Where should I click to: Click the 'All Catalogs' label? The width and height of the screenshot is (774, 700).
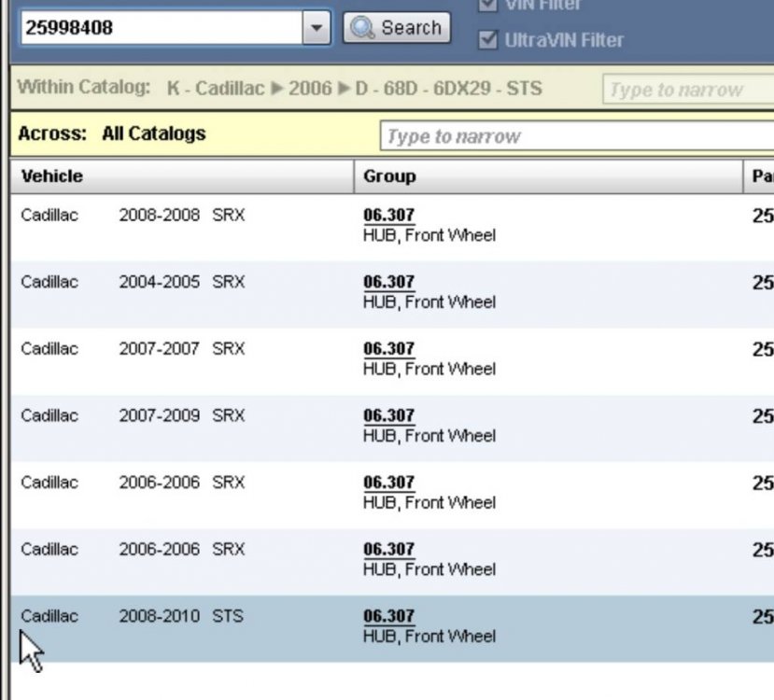(x=154, y=133)
